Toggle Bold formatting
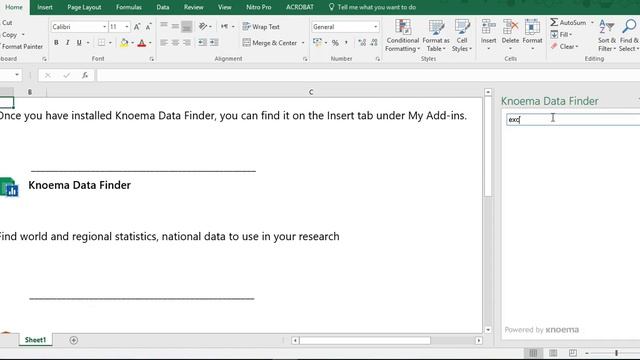Viewport: 640px width, 360px height. tap(56, 43)
